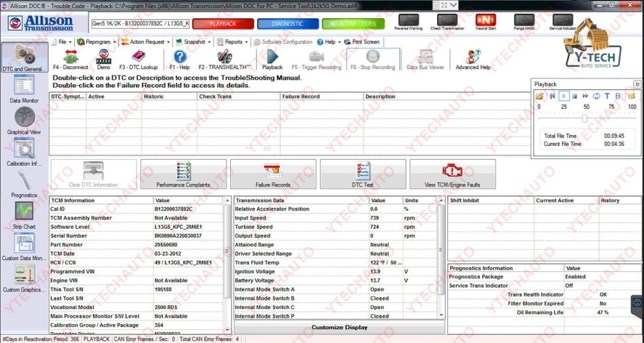
Task: Click the DTC table Description column header
Action: 447,96
